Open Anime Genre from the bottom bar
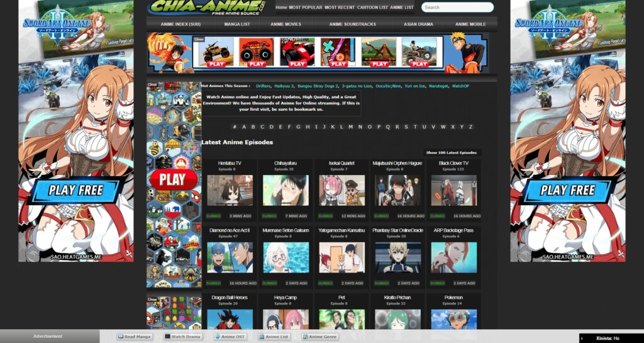This screenshot has height=343, width=644. point(320,337)
